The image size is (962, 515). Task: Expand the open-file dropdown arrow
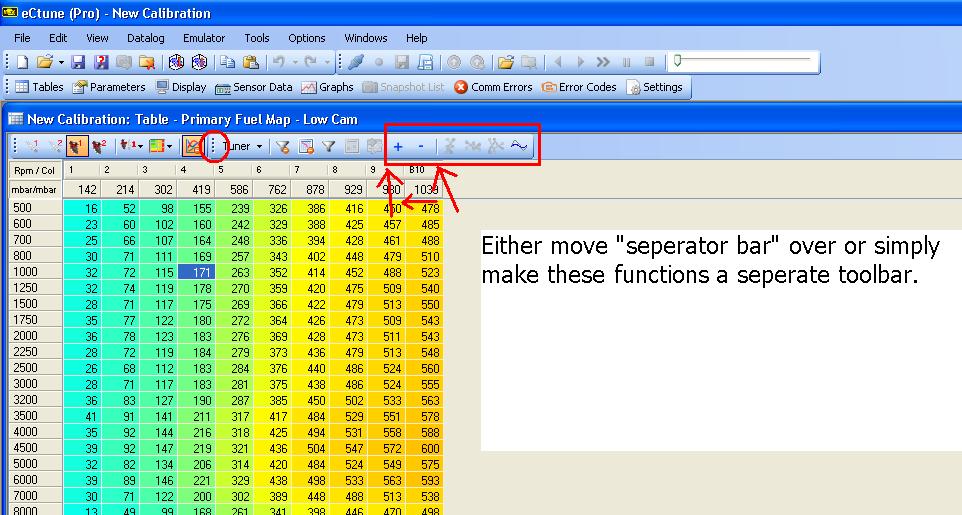(61, 62)
